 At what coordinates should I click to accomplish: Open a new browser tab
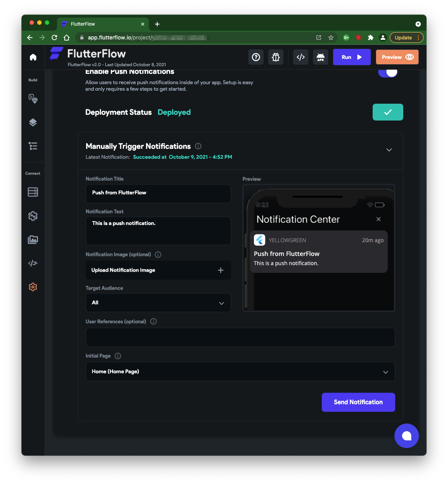tap(157, 24)
